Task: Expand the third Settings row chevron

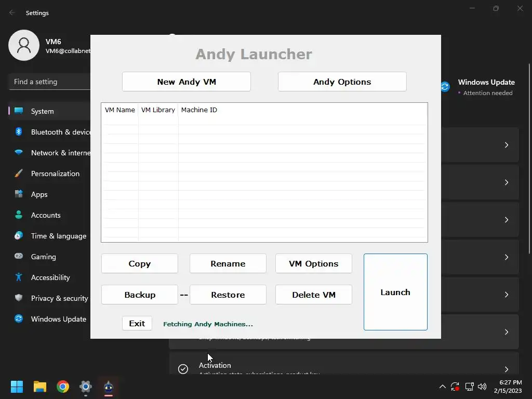Action: click(x=506, y=220)
